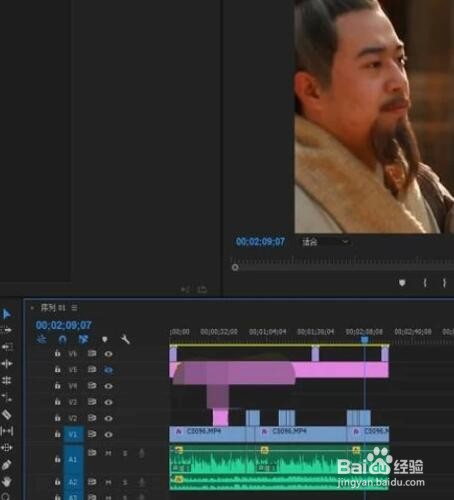The height and width of the screenshot is (500, 454).
Task: Click the timeline playhead marker
Action: pos(365,340)
